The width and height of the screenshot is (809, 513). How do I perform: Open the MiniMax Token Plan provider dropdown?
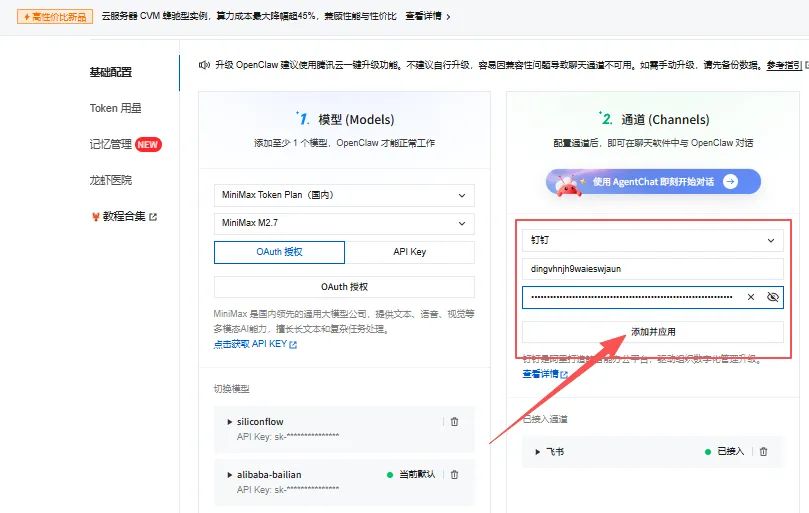point(344,195)
